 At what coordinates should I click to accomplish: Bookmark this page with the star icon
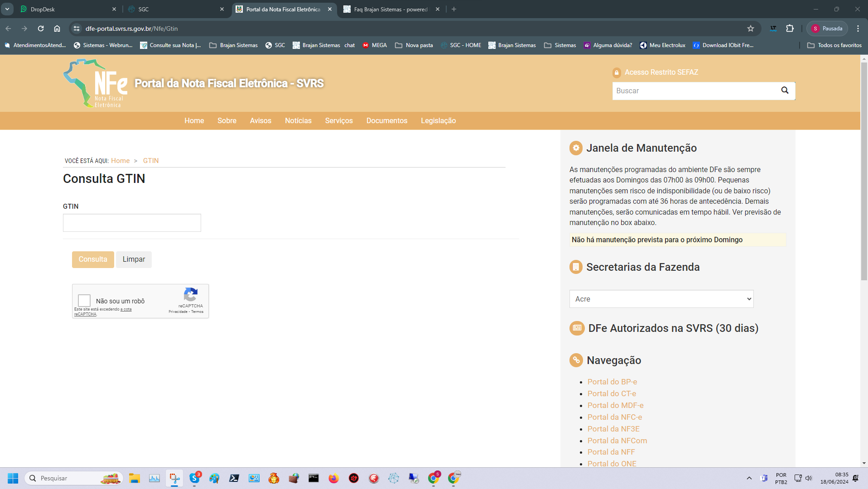click(751, 29)
